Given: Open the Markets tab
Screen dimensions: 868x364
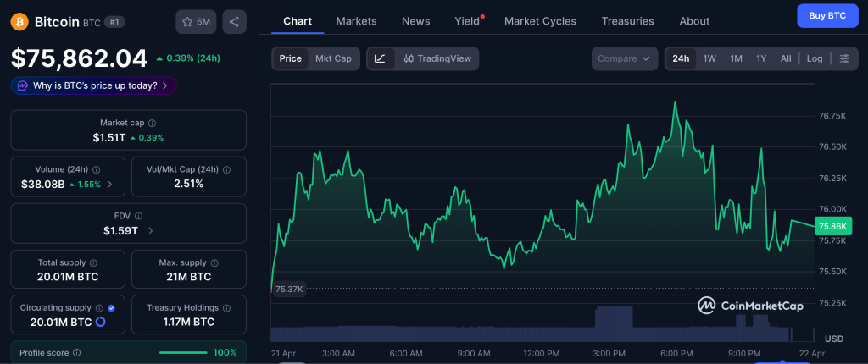Looking at the screenshot, I should 356,21.
